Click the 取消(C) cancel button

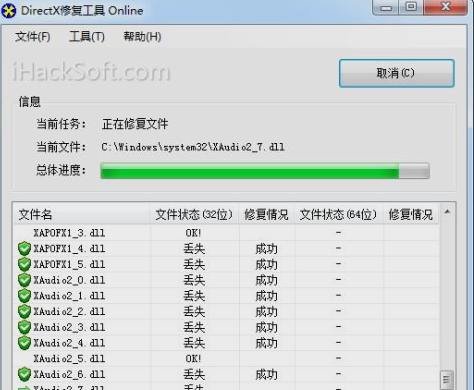[x=396, y=73]
